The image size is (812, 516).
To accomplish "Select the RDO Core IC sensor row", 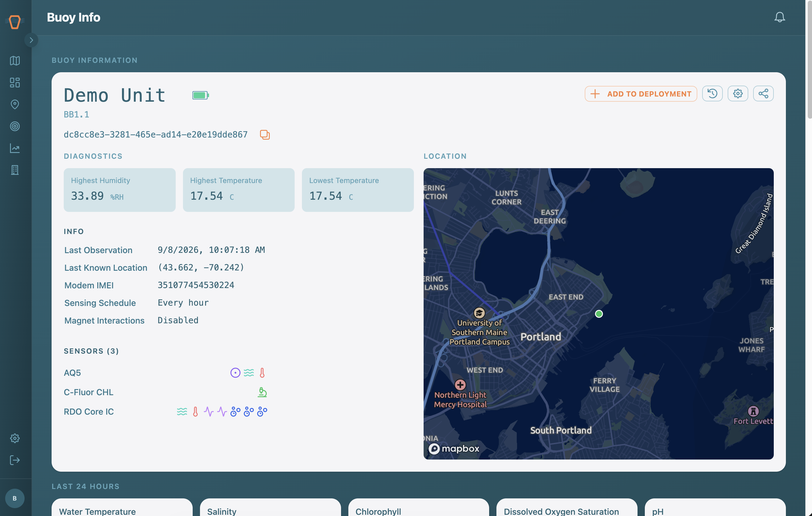I will (166, 412).
